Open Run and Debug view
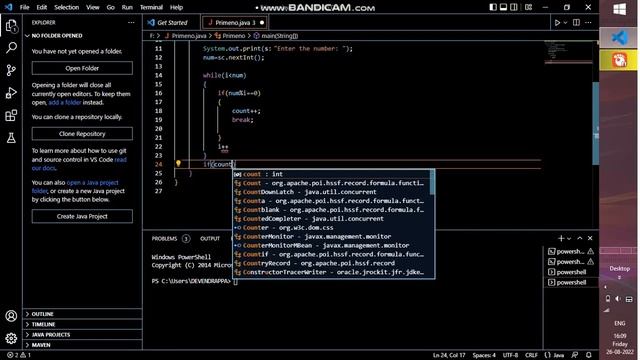This screenshot has width=640, height=360. (11, 93)
